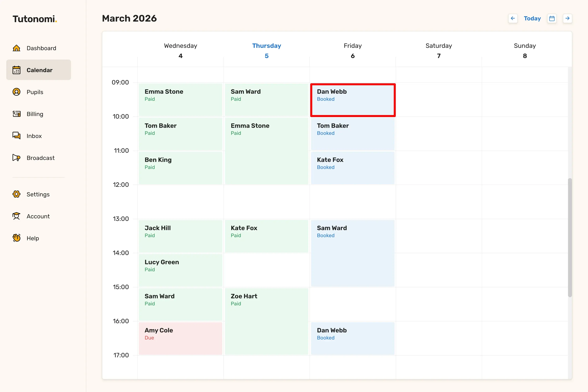The height and width of the screenshot is (392, 588).
Task: Click the calendar vertical scrollbar
Action: (x=570, y=238)
